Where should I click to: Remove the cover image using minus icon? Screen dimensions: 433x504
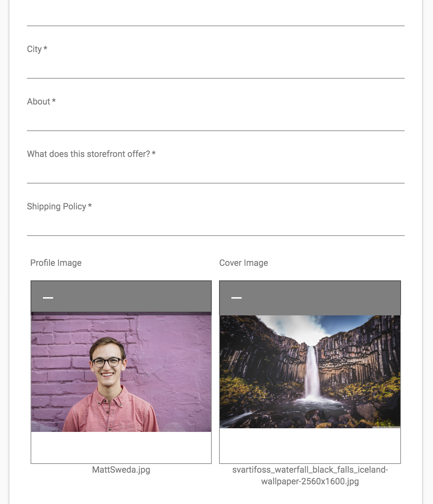237,298
